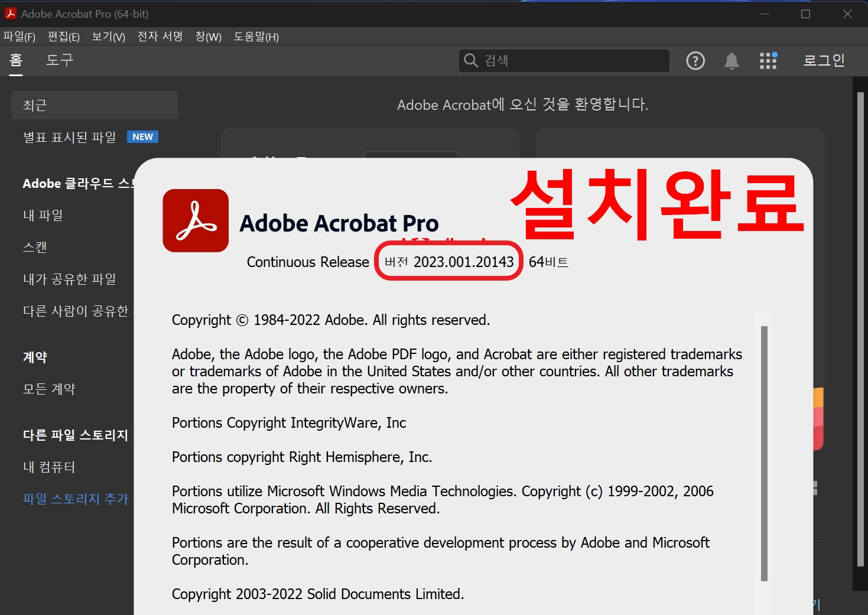Open 모든 계약 in the sidebar
868x615 pixels.
(x=49, y=389)
